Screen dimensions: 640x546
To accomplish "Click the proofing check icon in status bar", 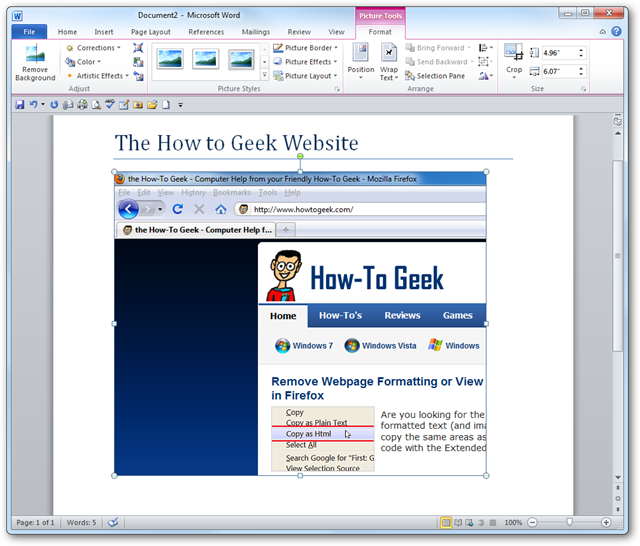I will click(x=113, y=522).
